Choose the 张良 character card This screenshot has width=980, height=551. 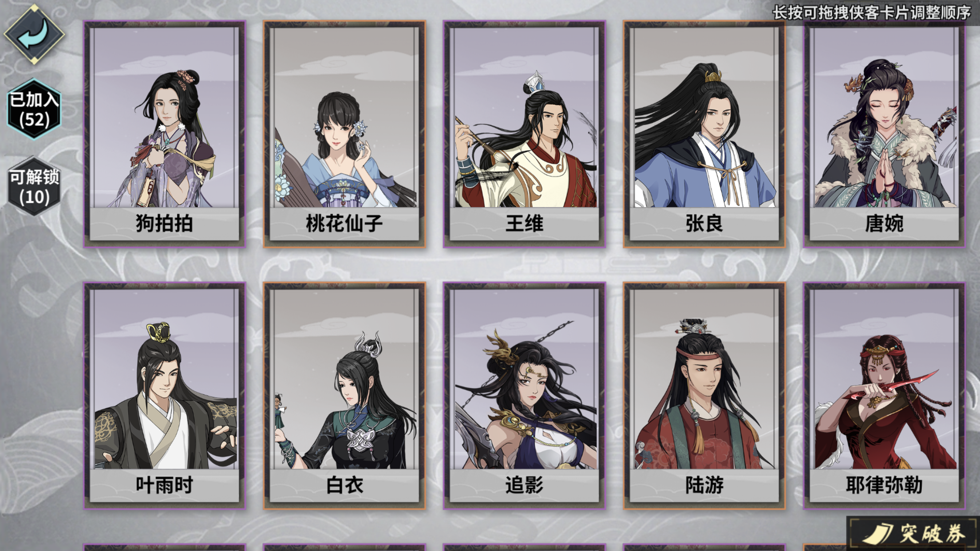click(x=704, y=134)
